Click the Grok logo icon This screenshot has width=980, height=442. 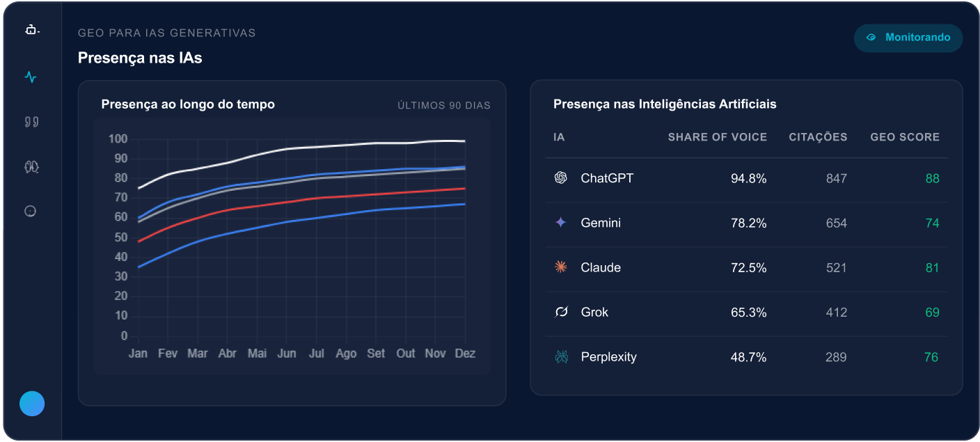pos(560,312)
